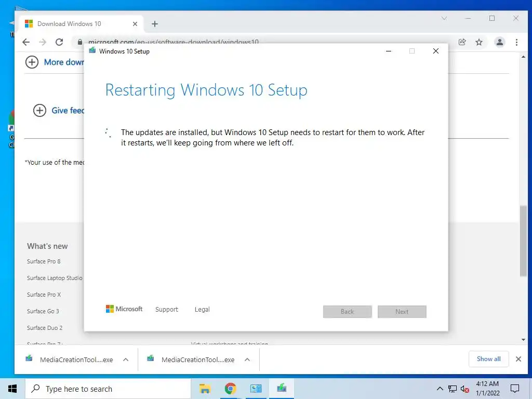Click the Chrome page vertical scrollbar thumb

point(523,241)
